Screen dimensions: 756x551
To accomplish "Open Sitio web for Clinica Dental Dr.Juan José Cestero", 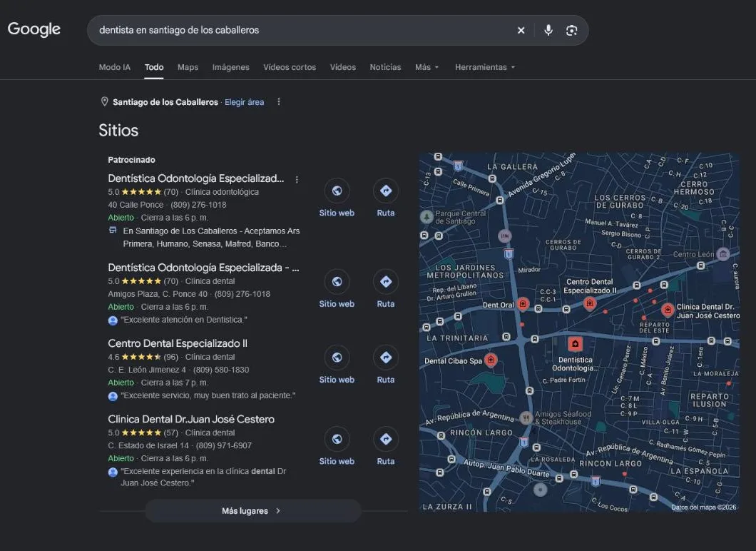I will coord(337,438).
